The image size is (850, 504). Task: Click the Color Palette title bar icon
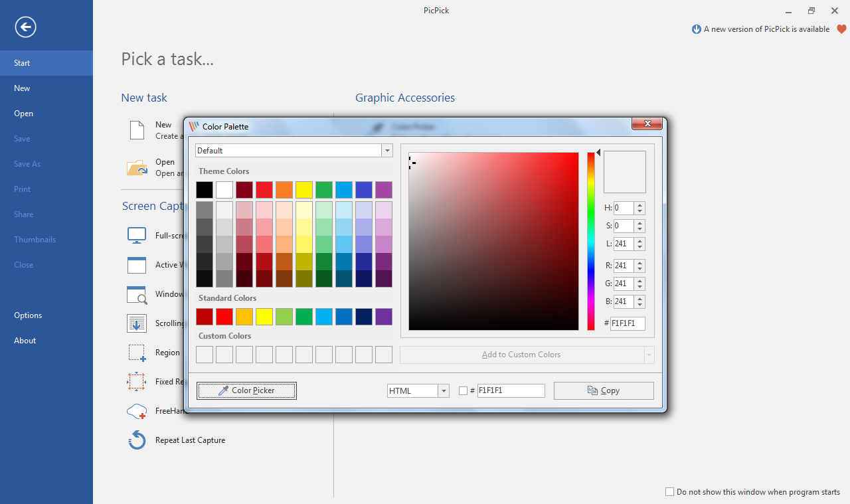point(194,126)
